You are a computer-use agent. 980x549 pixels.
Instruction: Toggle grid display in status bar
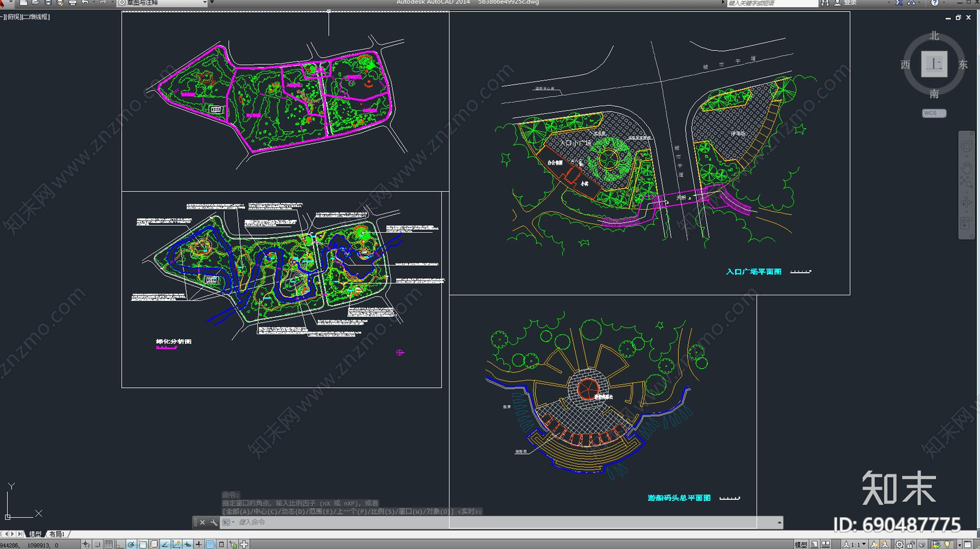point(108,544)
